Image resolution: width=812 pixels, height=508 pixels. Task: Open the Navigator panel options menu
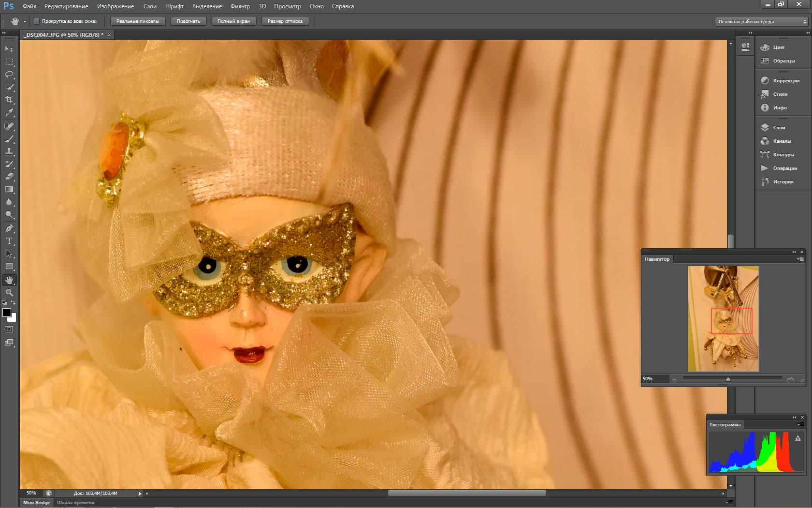click(800, 259)
